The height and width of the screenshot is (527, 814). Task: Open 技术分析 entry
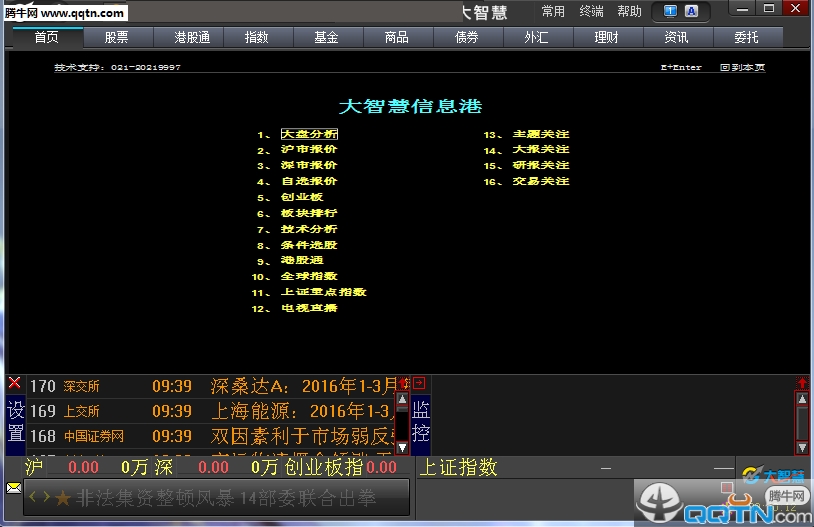(x=309, y=229)
